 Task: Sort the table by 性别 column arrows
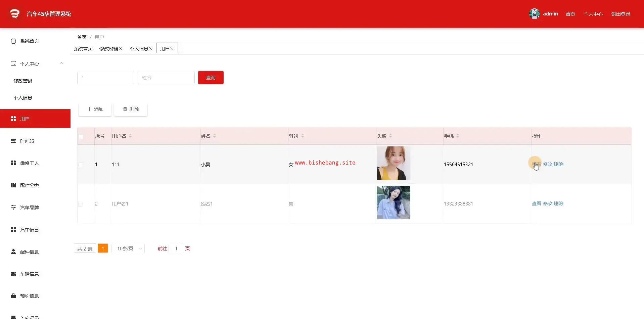pyautogui.click(x=303, y=136)
